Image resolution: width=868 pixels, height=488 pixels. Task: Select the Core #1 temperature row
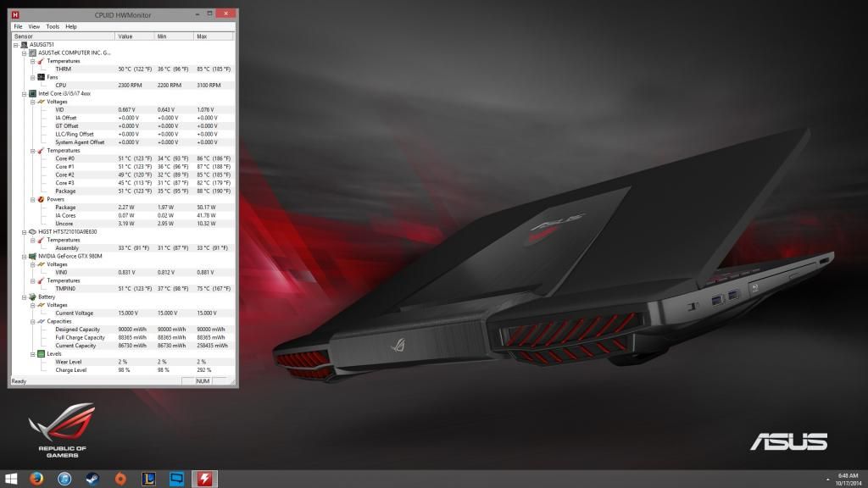tap(122, 167)
